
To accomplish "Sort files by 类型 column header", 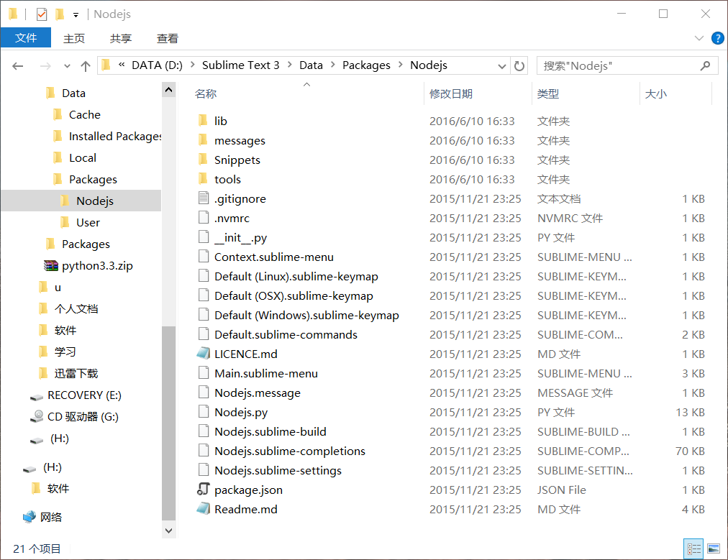I will click(x=548, y=93).
